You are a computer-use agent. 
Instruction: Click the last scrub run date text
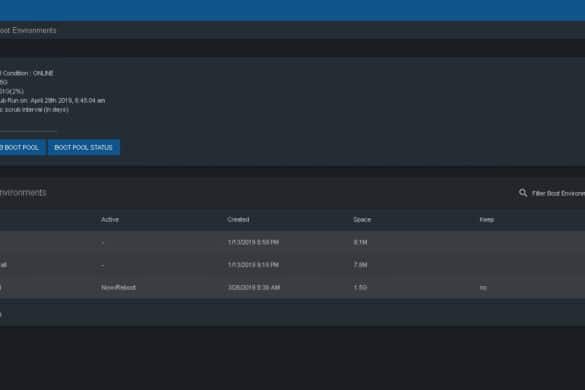(52, 100)
